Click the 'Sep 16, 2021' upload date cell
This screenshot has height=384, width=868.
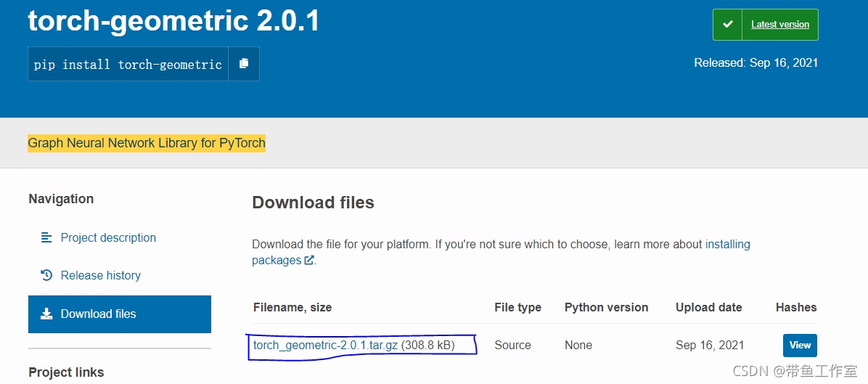[711, 346]
